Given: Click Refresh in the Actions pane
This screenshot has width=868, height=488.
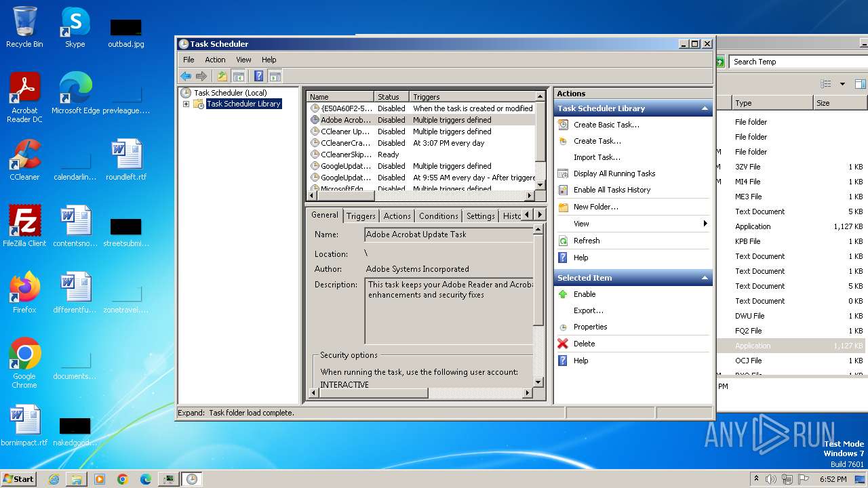Looking at the screenshot, I should click(x=587, y=241).
